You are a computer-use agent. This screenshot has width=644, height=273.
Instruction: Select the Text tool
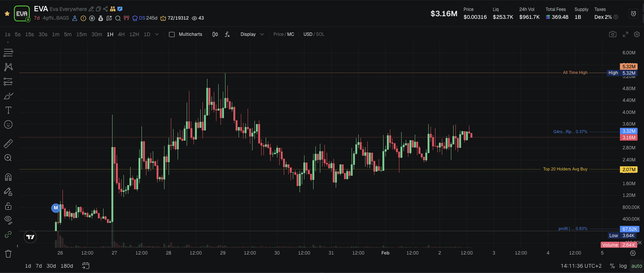[x=8, y=110]
